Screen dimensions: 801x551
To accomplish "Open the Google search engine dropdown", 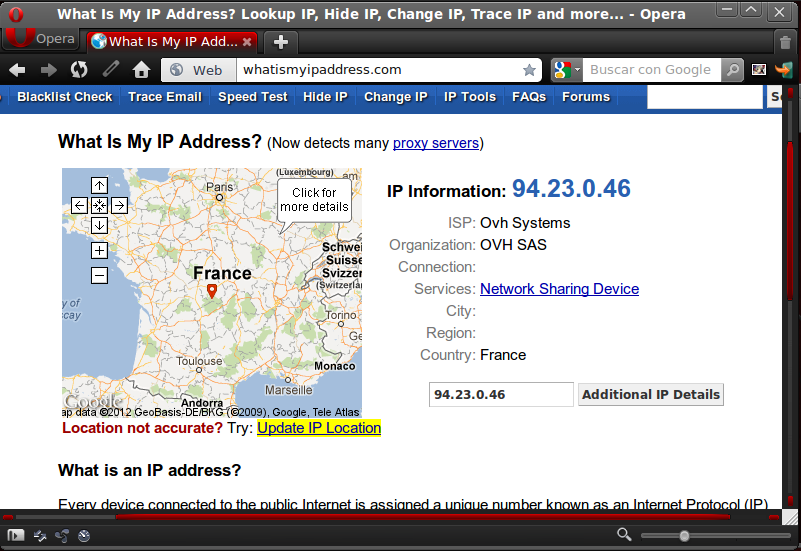I will (x=567, y=70).
